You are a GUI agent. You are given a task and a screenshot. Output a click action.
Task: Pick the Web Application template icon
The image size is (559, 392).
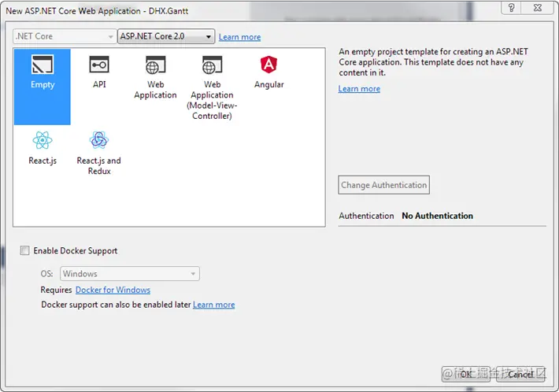tap(155, 65)
